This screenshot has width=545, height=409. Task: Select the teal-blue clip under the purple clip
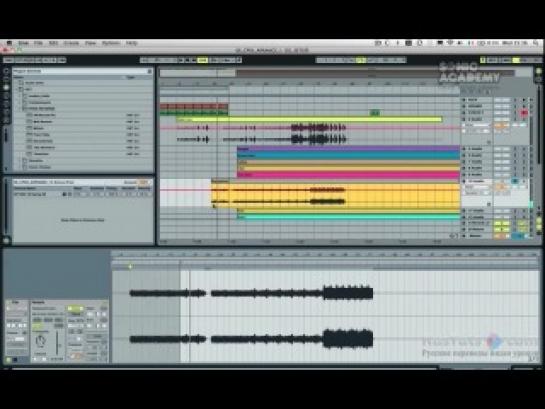[x=348, y=155]
